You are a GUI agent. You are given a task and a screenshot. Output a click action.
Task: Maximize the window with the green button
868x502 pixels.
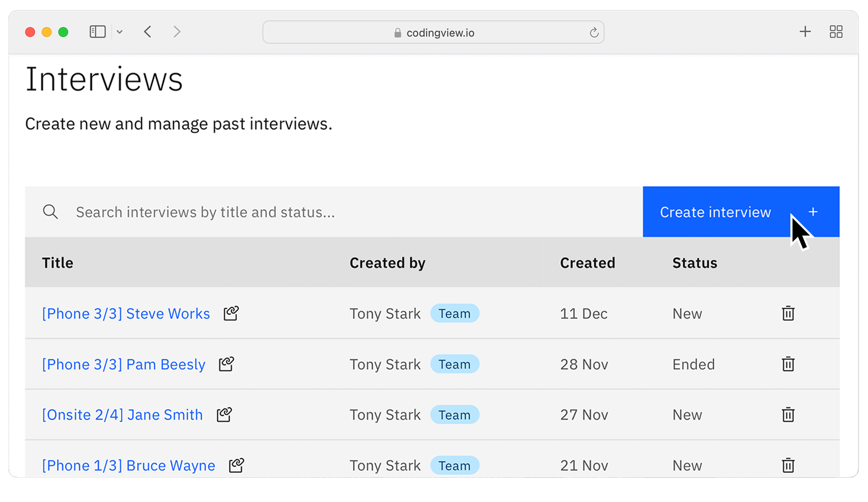coord(64,32)
